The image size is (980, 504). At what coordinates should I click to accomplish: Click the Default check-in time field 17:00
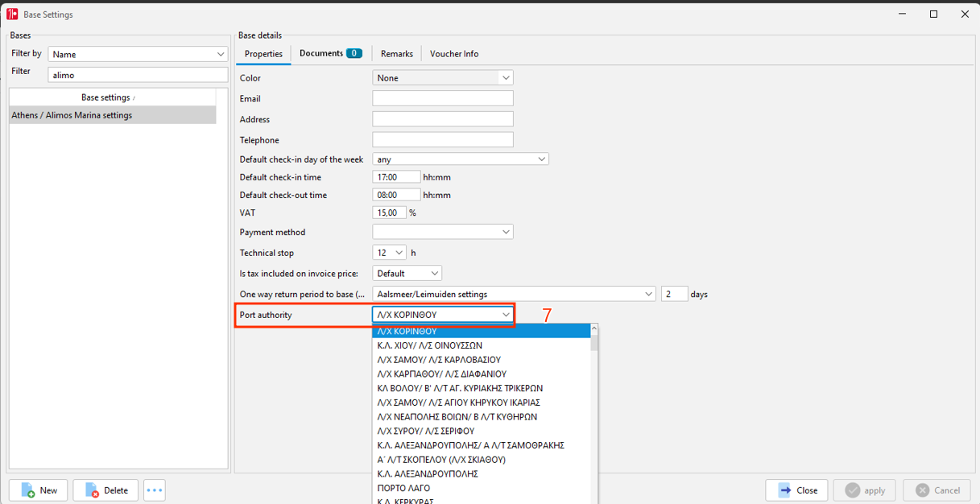[397, 177]
